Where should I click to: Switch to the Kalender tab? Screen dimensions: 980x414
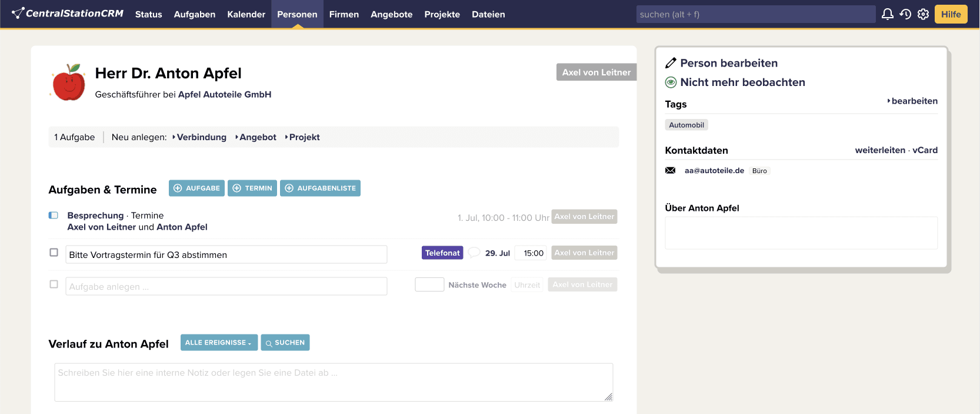pyautogui.click(x=246, y=14)
